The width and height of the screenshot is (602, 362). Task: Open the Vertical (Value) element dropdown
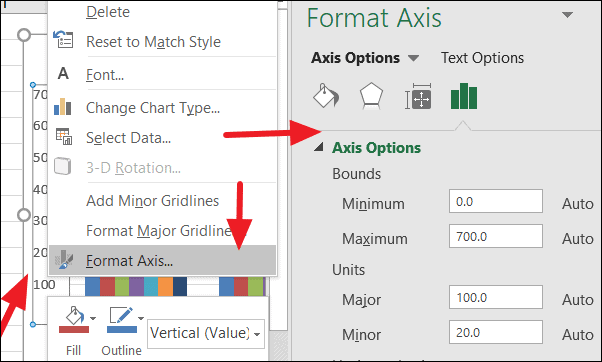coord(206,334)
